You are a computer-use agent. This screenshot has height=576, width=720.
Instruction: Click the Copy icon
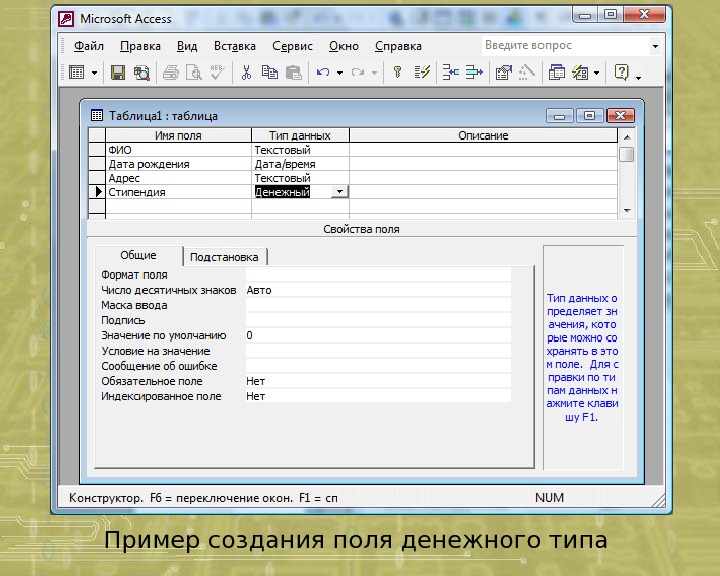[x=270, y=73]
